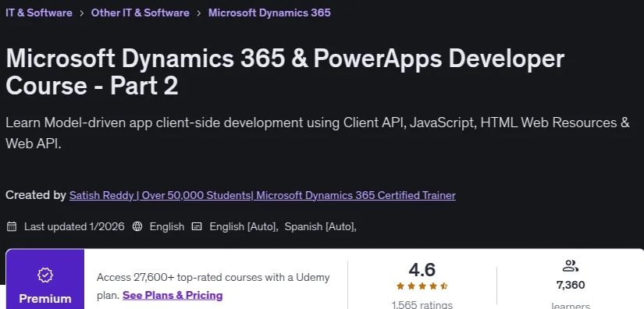Click the chevron before Microsoft Dynamics 365 breadcrumb
The width and height of the screenshot is (644, 309).
(x=199, y=13)
